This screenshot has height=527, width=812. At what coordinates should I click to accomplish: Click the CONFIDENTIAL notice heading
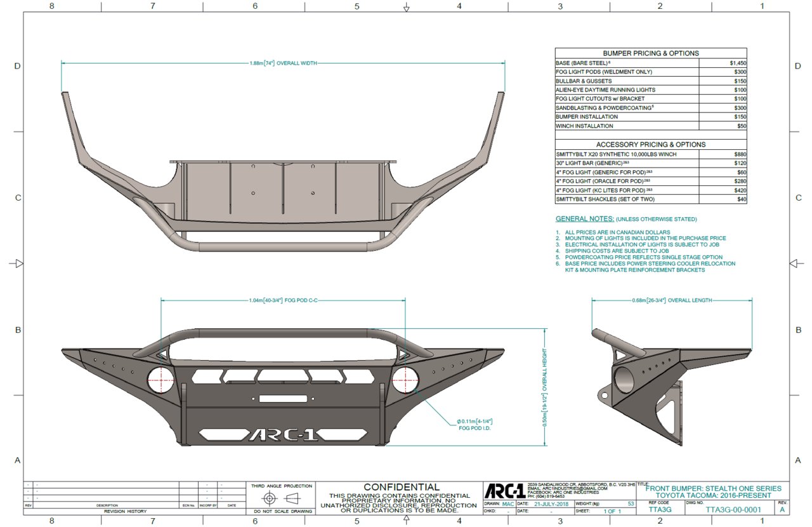click(402, 488)
